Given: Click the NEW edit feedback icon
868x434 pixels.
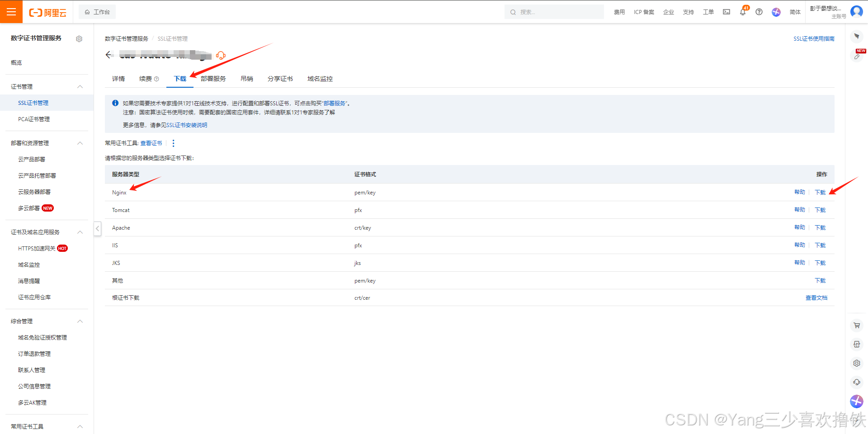Looking at the screenshot, I should coord(857,56).
